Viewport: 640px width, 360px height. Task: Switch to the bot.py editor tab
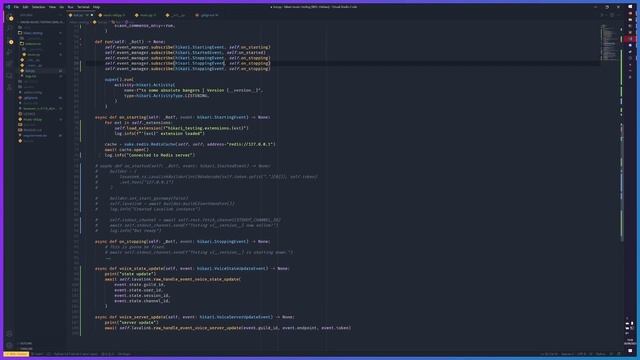point(80,15)
